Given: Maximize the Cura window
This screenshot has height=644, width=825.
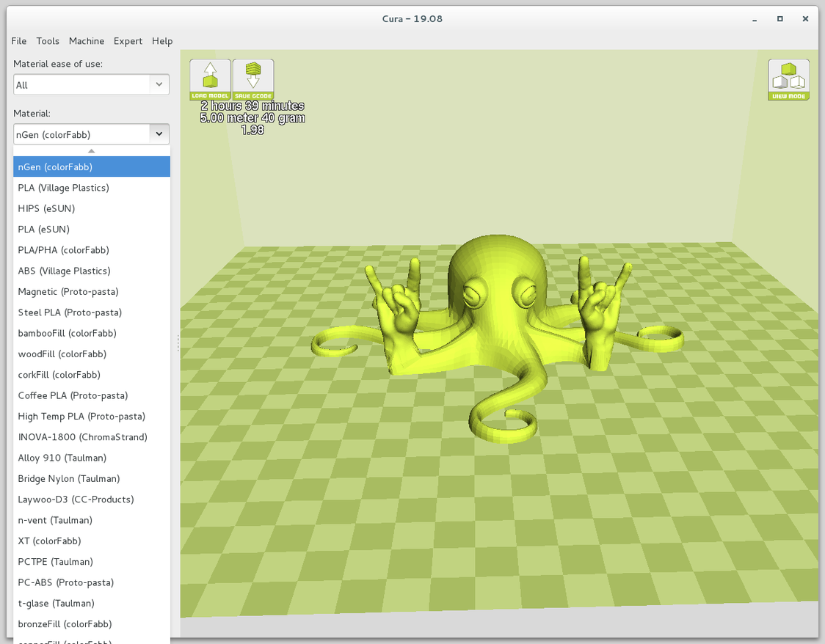Looking at the screenshot, I should [779, 19].
